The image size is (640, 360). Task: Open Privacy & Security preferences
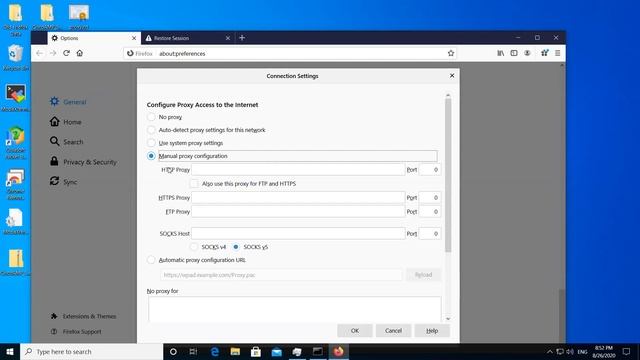click(83, 162)
